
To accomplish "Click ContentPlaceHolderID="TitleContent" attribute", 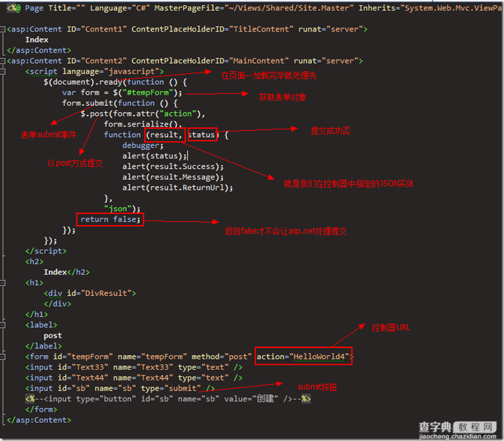I will [x=212, y=29].
